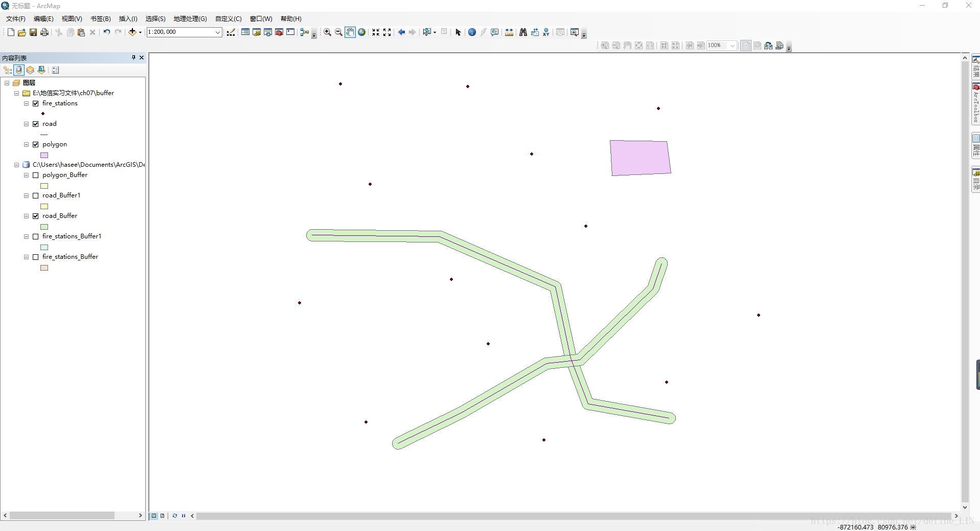980x531 pixels.
Task: Switch to Data View button
Action: [x=154, y=516]
